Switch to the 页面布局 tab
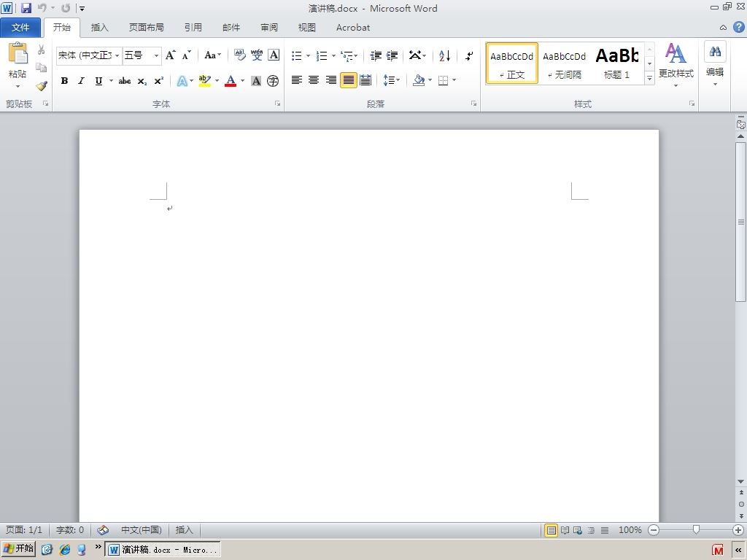 tap(146, 28)
